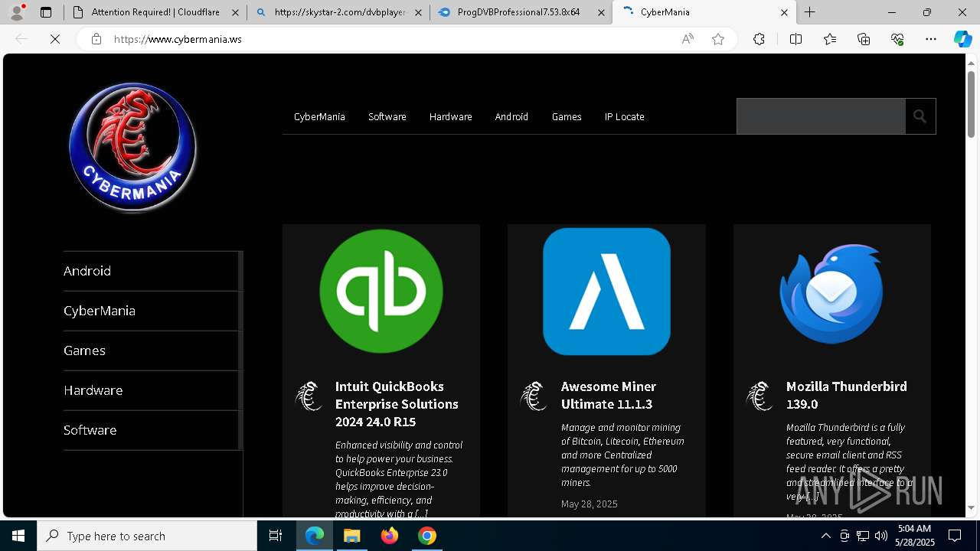Open CyberMania in top navigation
Image resolution: width=980 pixels, height=551 pixels.
[x=319, y=116]
